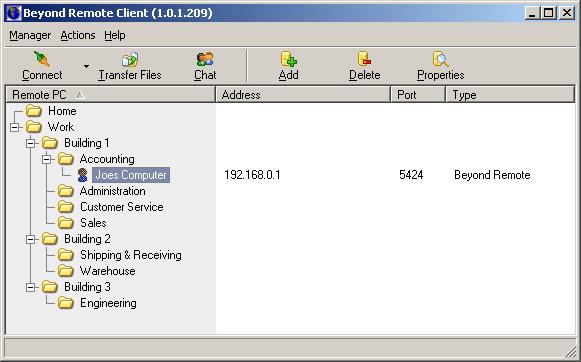
Task: Sort by Remote PC column header
Action: click(x=110, y=94)
